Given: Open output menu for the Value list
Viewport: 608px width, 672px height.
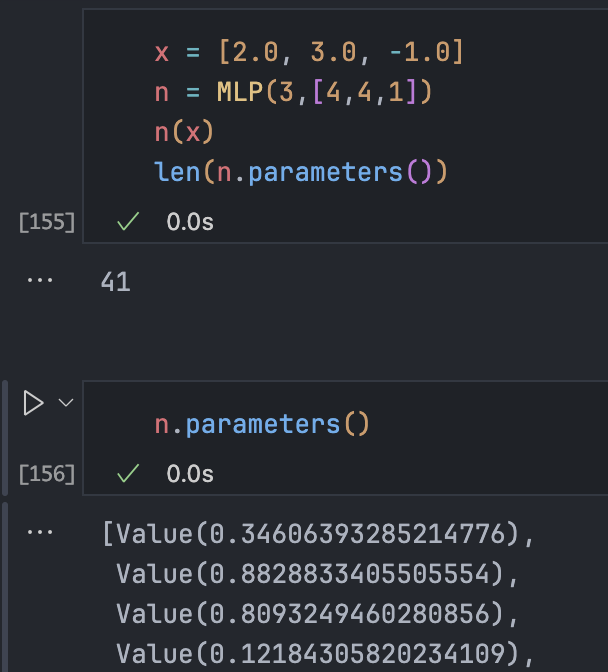Looking at the screenshot, I should coord(39,533).
